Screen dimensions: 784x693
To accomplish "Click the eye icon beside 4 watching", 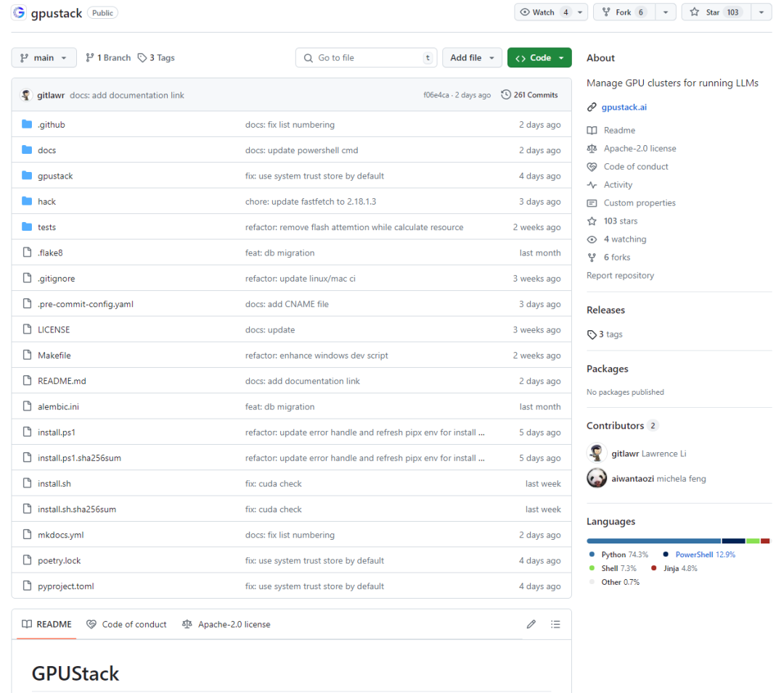I will pyautogui.click(x=592, y=239).
